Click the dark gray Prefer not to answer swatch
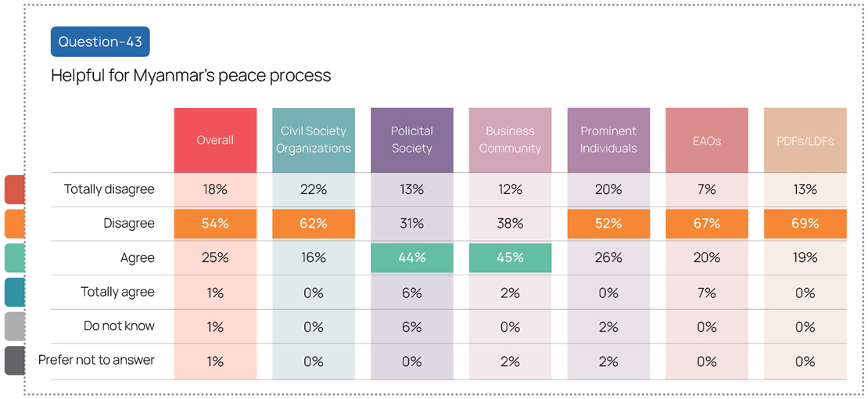 tap(14, 361)
